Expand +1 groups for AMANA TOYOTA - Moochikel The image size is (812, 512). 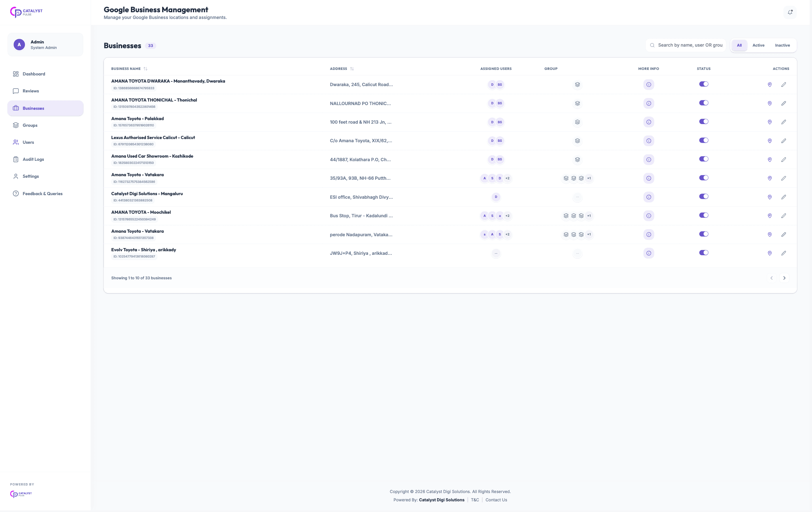tap(589, 216)
